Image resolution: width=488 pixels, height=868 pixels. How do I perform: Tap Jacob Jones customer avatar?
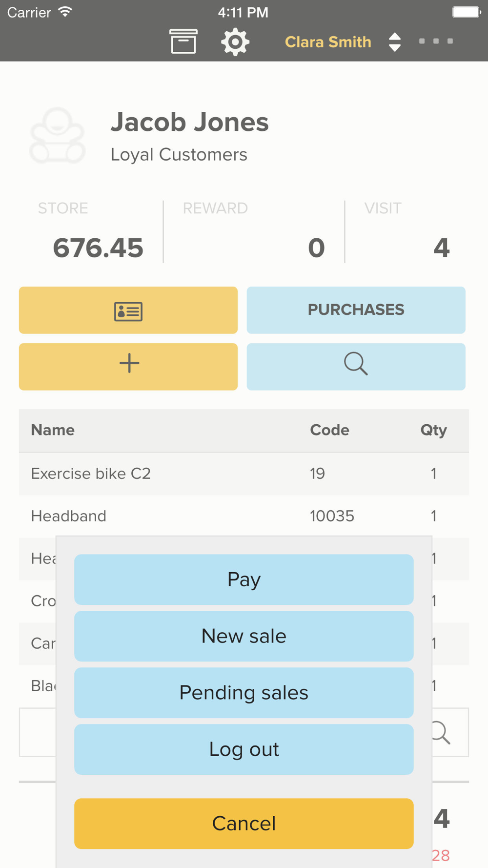pos(58,136)
